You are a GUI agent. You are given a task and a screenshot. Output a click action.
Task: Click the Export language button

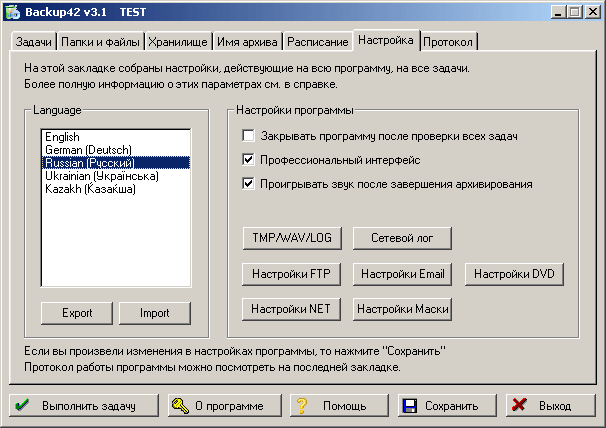pos(77,313)
